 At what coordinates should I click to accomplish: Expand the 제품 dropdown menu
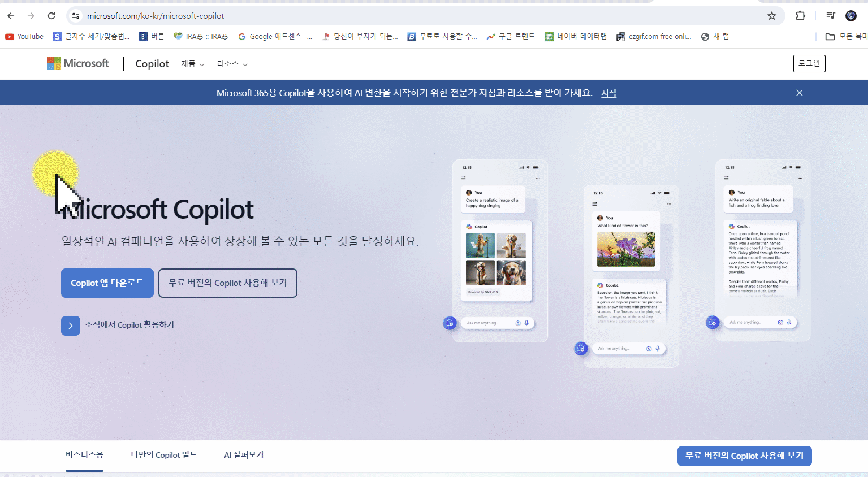pyautogui.click(x=193, y=64)
